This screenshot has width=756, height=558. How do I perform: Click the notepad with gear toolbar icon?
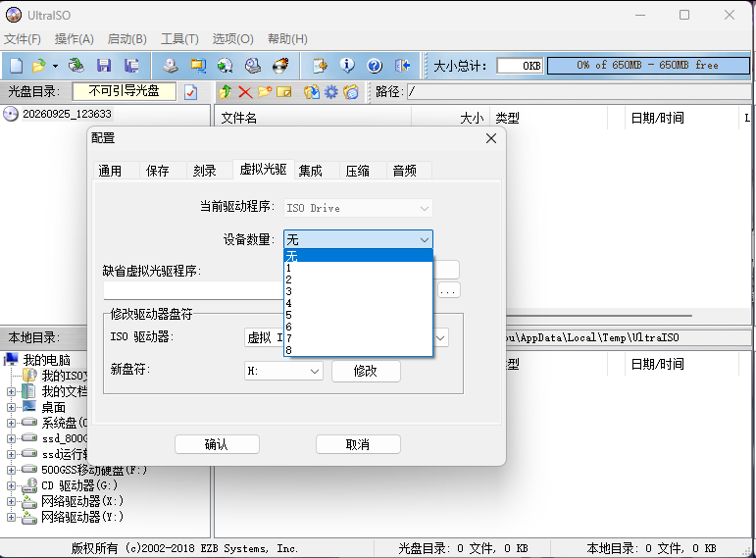[320, 65]
